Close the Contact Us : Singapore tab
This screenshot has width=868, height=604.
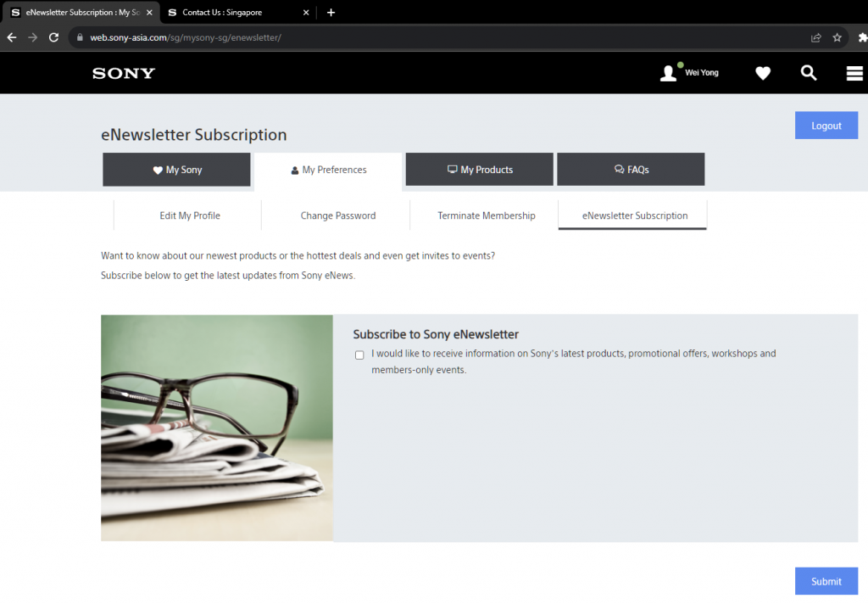click(306, 12)
